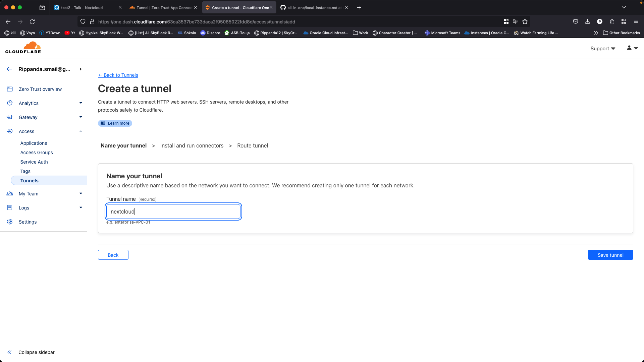Click the Install and run connectors step
The image size is (644, 362).
(192, 145)
